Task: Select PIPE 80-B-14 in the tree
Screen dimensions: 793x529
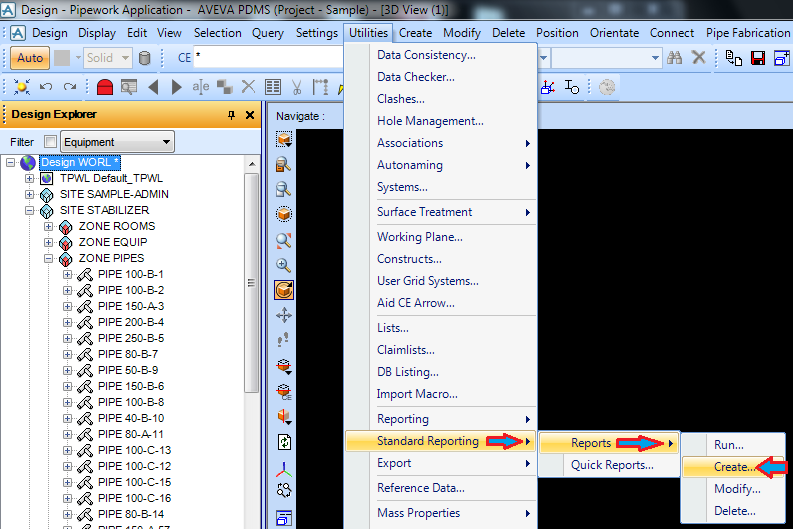Action: coord(131,514)
